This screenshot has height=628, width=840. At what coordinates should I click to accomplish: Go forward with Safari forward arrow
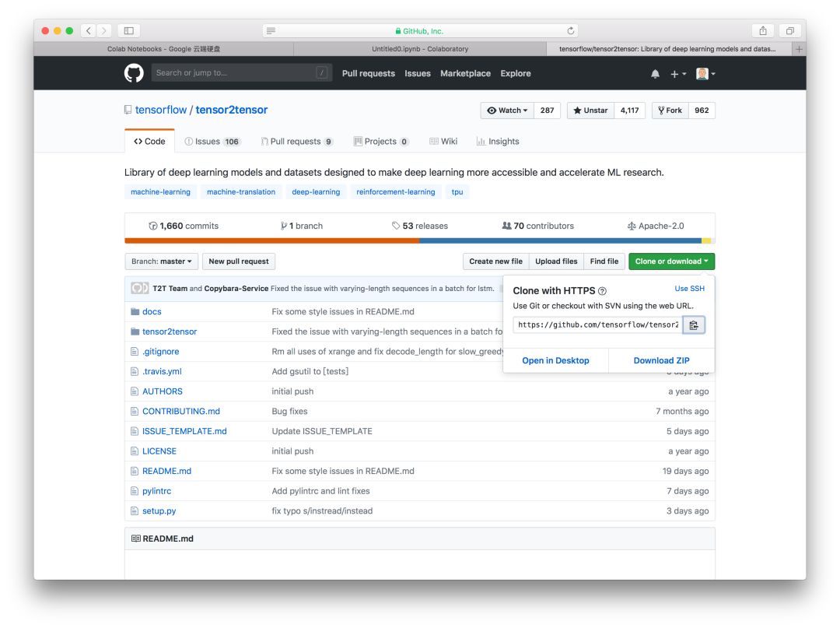click(104, 30)
